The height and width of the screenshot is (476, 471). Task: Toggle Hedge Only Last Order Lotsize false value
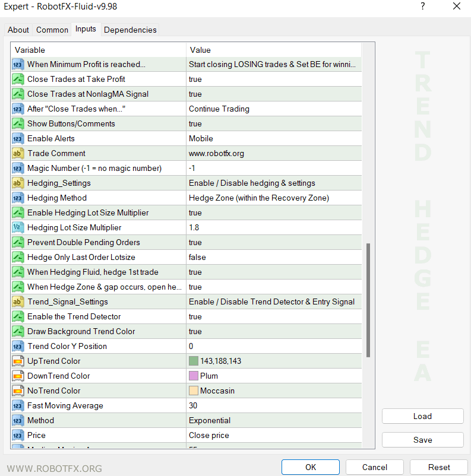(274, 258)
